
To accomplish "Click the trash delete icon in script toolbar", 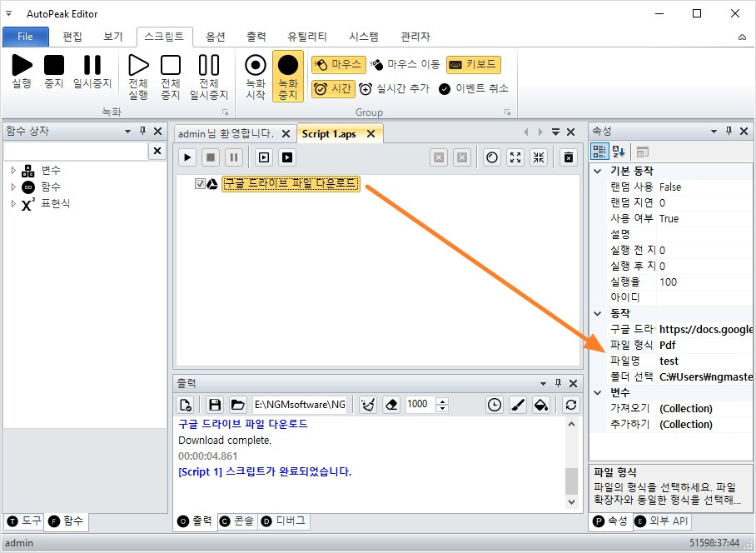I will click(569, 157).
